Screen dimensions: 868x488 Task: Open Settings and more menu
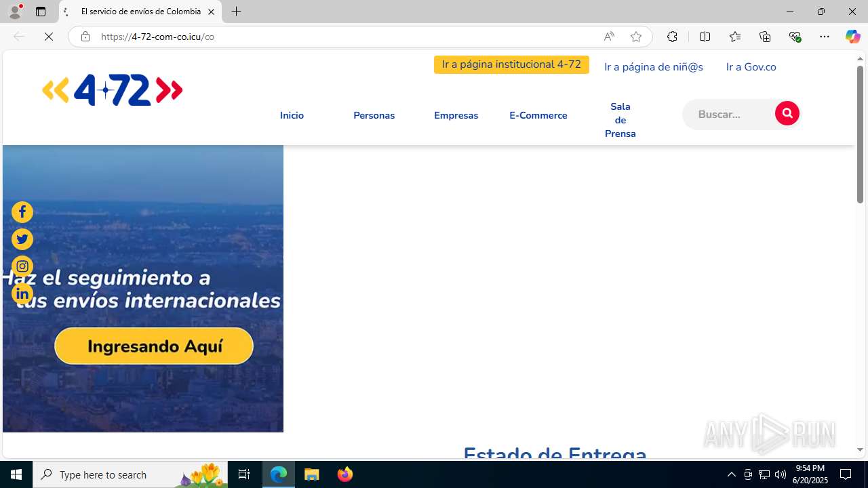(825, 37)
